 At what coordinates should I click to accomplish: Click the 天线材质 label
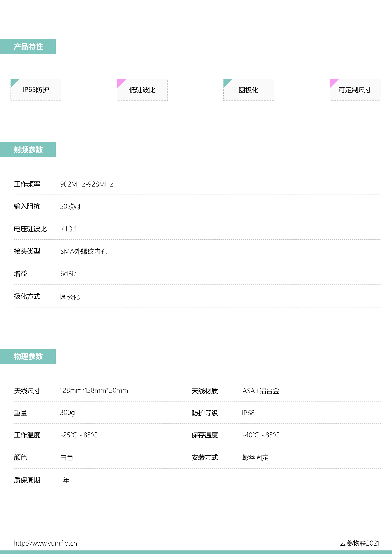click(x=205, y=391)
